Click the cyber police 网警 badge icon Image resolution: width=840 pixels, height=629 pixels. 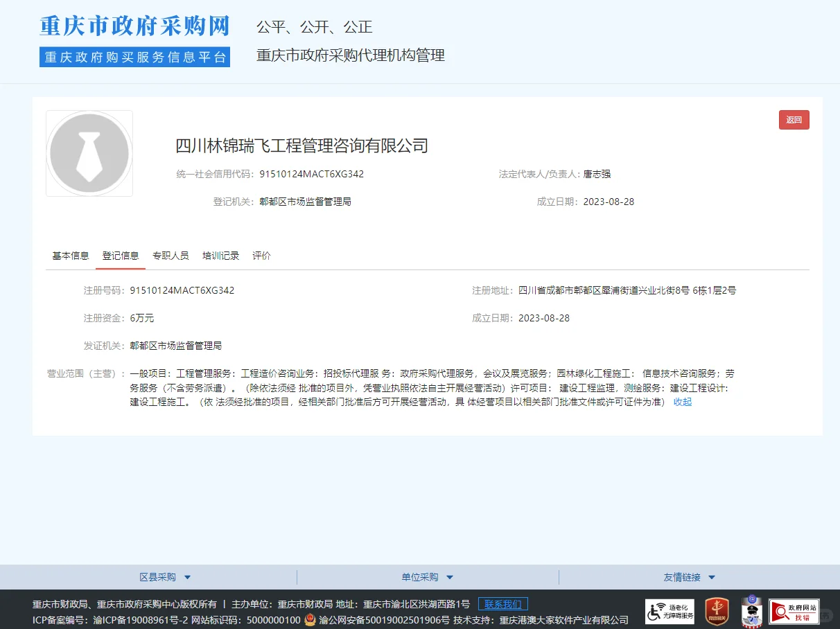coord(751,610)
